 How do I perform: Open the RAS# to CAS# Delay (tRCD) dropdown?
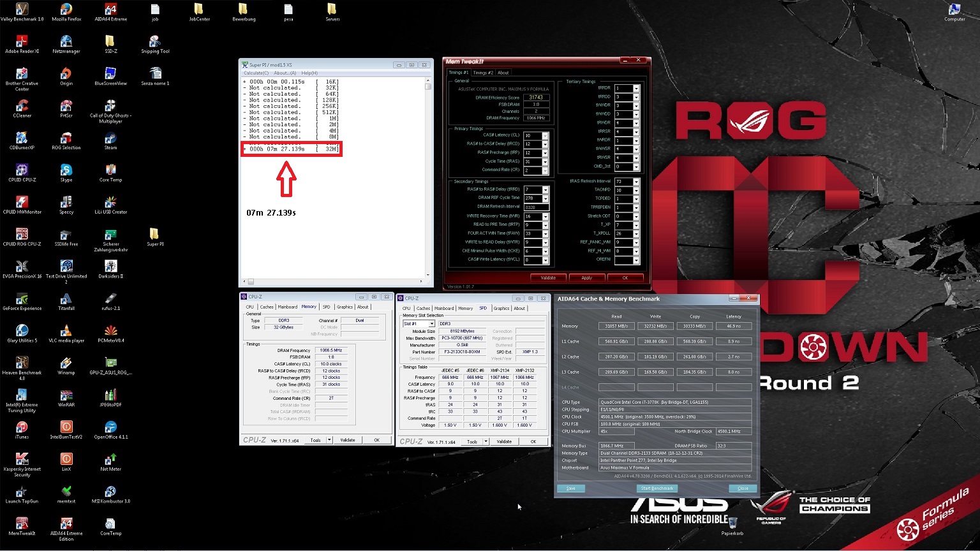tap(545, 144)
